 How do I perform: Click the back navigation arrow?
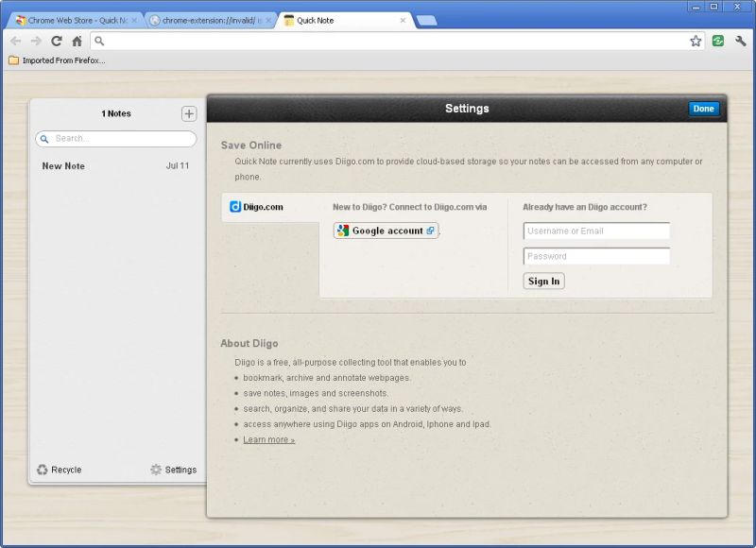point(14,42)
